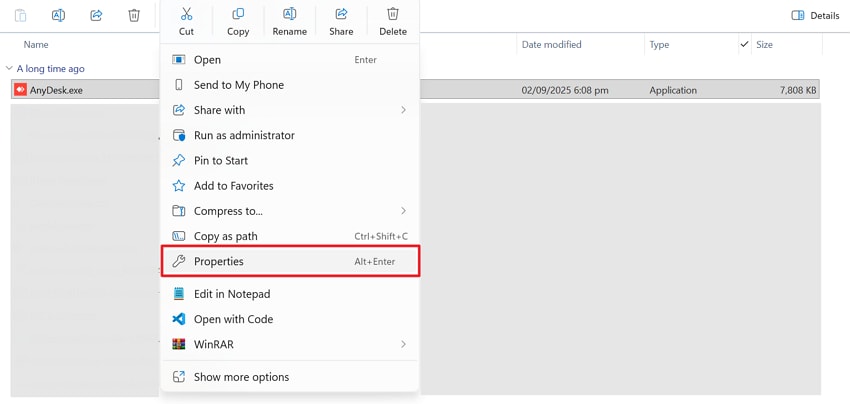Screen dimensions: 850x404
Task: Click the VS Code icon in the menu
Action: pos(178,319)
